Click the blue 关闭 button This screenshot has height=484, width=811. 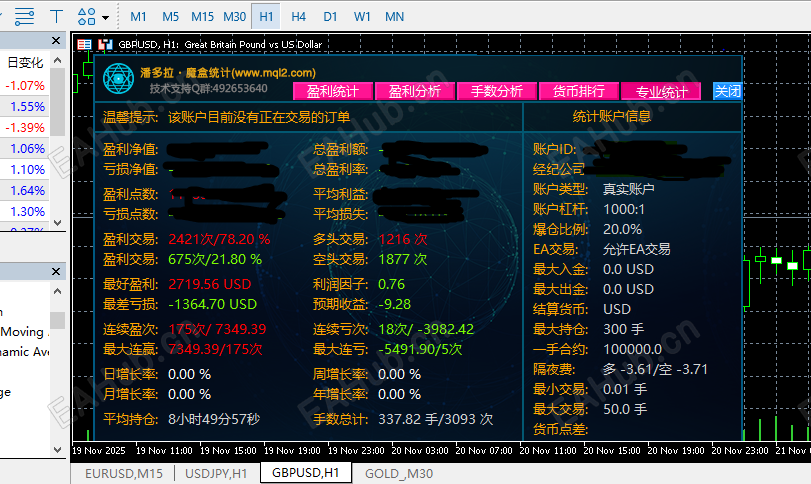click(727, 91)
